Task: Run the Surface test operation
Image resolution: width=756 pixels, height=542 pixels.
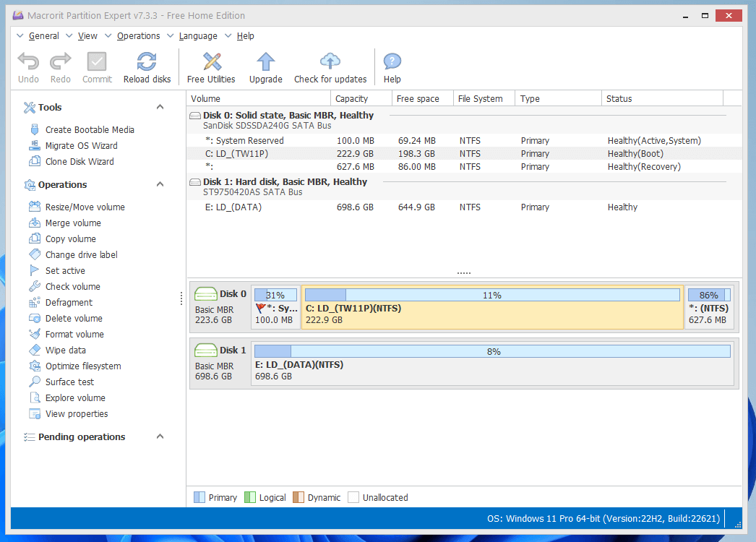Action: coord(69,382)
